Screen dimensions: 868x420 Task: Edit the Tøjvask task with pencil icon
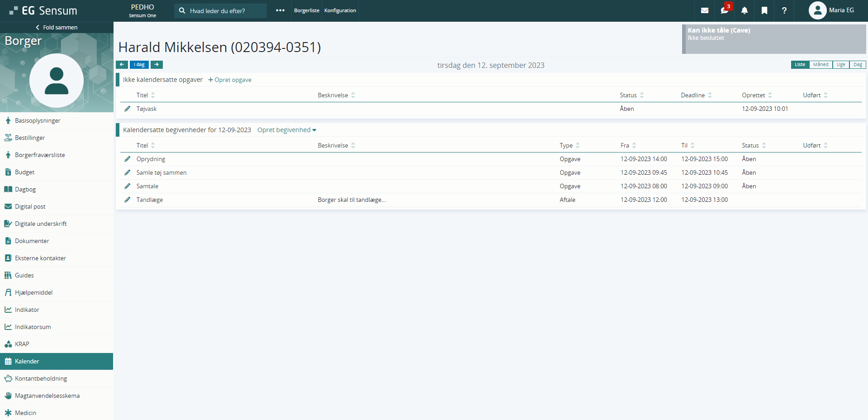click(128, 109)
